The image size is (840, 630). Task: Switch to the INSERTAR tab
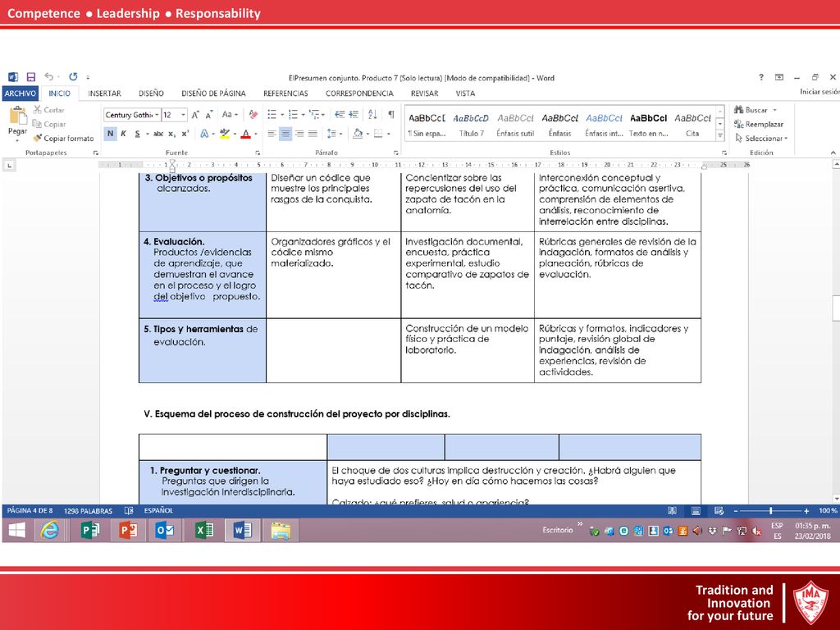tap(104, 94)
